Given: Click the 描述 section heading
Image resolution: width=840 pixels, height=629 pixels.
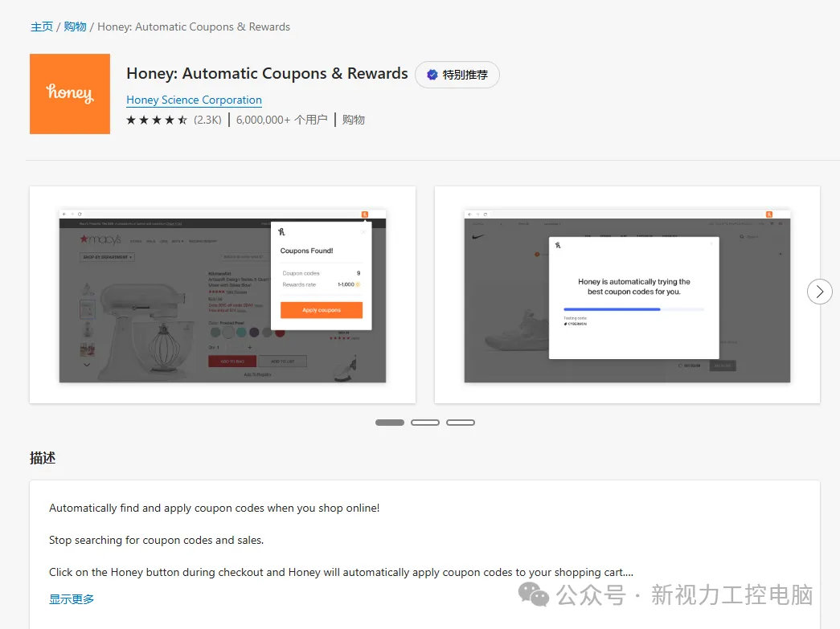Looking at the screenshot, I should click(x=43, y=458).
